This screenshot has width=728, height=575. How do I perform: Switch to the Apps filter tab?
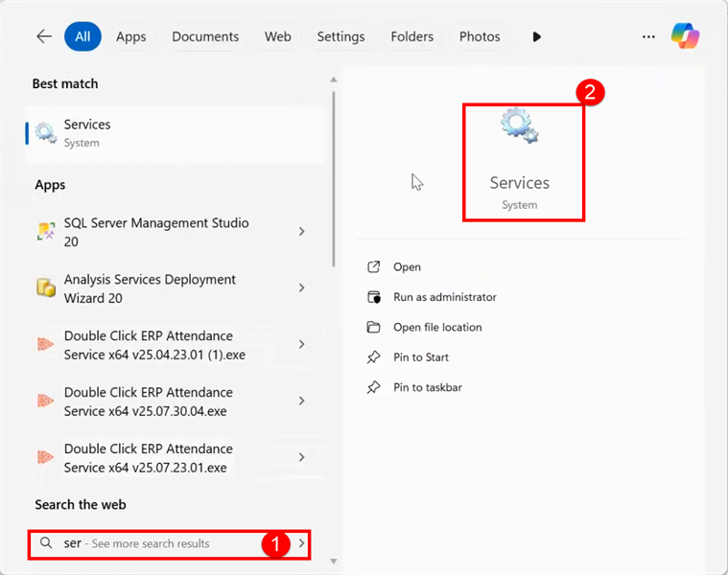point(131,36)
